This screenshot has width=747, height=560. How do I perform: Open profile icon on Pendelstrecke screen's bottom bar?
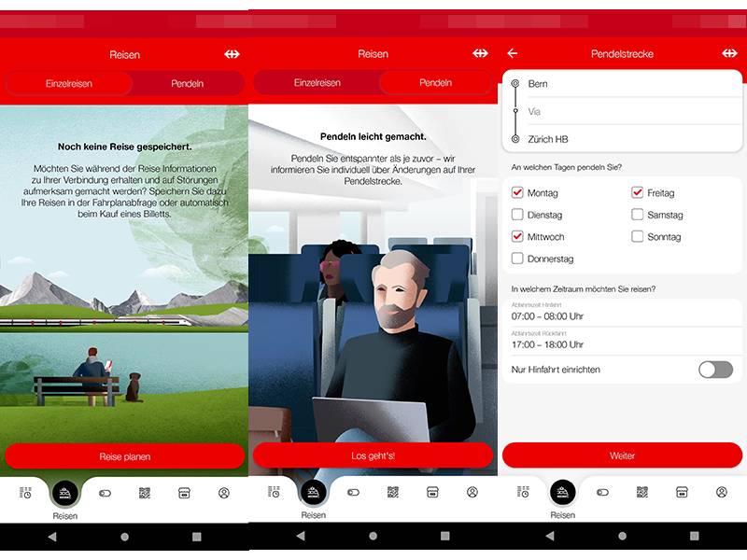pos(721,492)
